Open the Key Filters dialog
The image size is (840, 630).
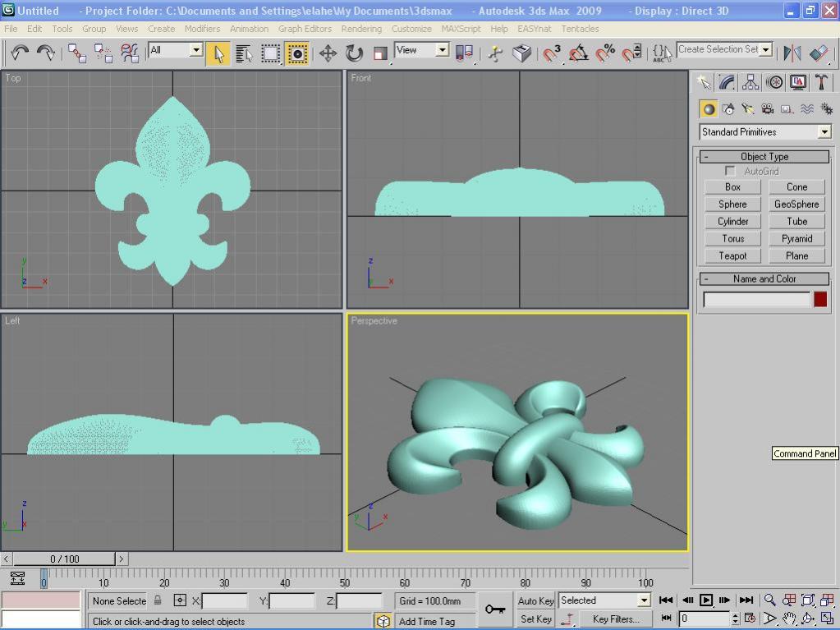click(616, 619)
